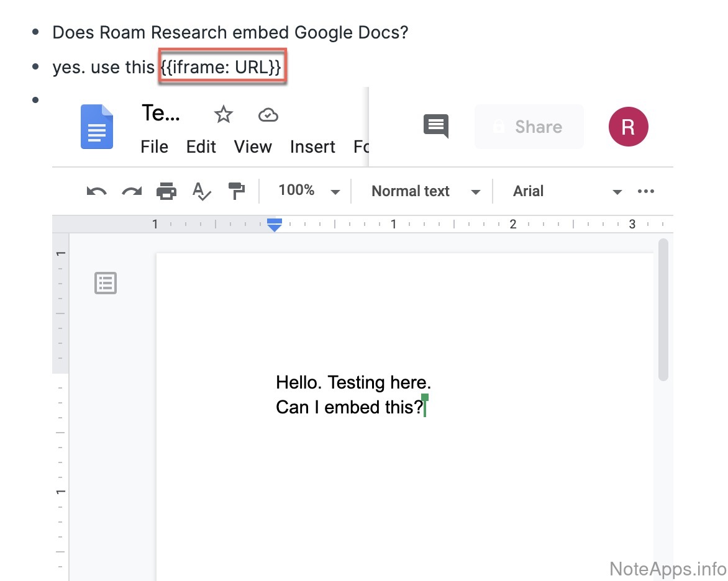728x581 pixels.
Task: Click the Redo arrow
Action: point(131,191)
